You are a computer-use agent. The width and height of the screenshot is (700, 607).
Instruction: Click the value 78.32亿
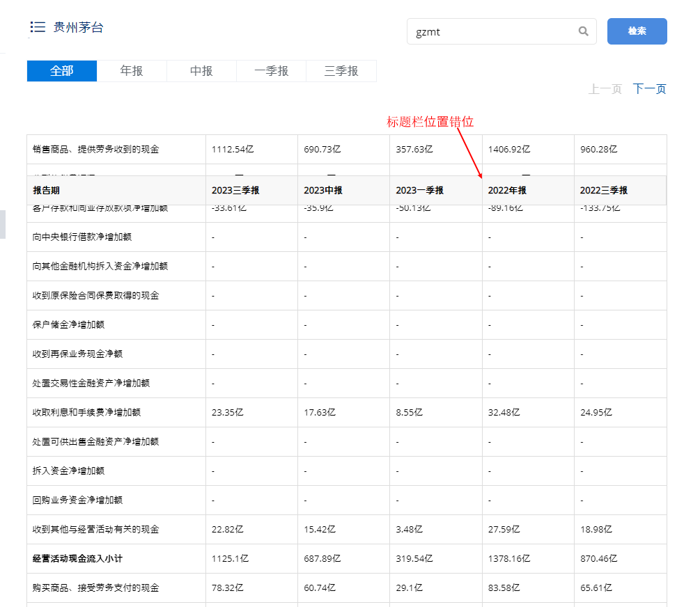[x=227, y=588]
